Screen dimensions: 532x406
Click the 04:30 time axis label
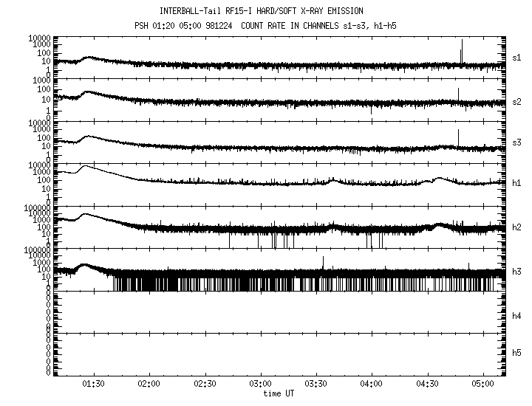point(428,385)
